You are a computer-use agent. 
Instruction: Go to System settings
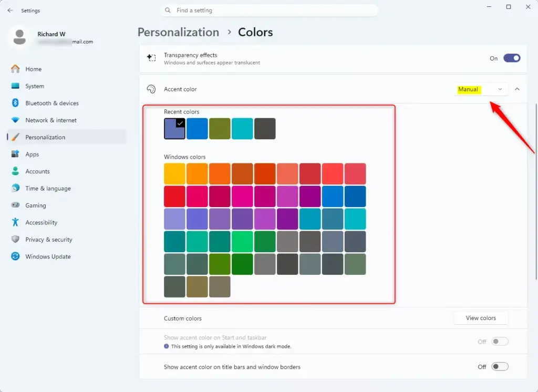[x=67, y=86]
